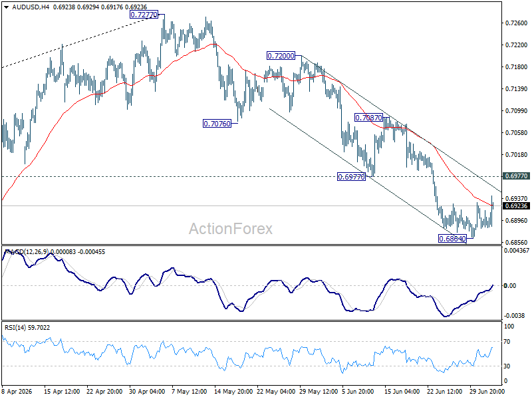Click the 0.70180 value on the price axis
Screen dimensions: 532x399
click(517, 155)
